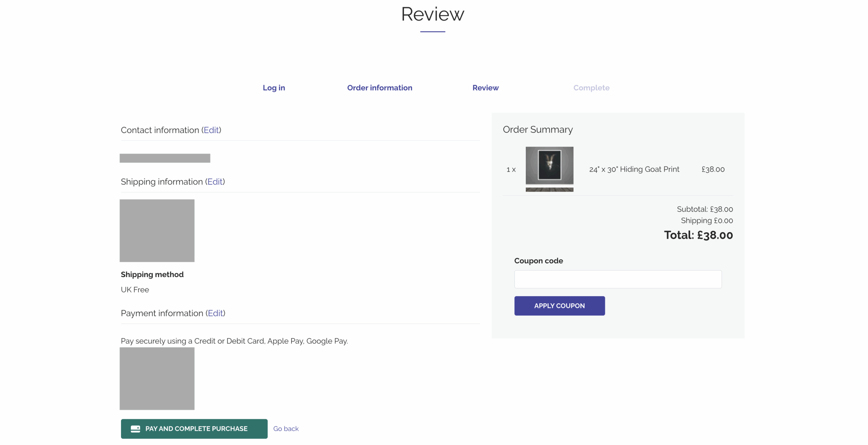This screenshot has width=868, height=445.
Task: Click the UK Free shipping method text
Action: [135, 290]
